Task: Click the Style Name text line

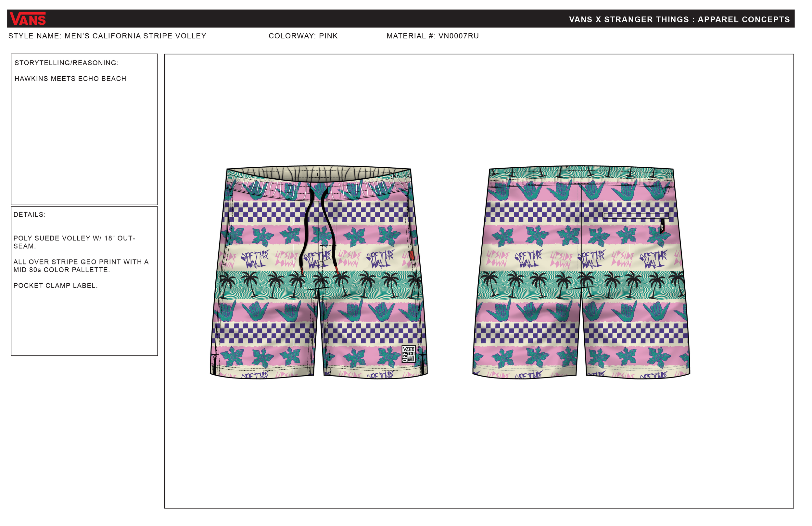Action: [108, 36]
